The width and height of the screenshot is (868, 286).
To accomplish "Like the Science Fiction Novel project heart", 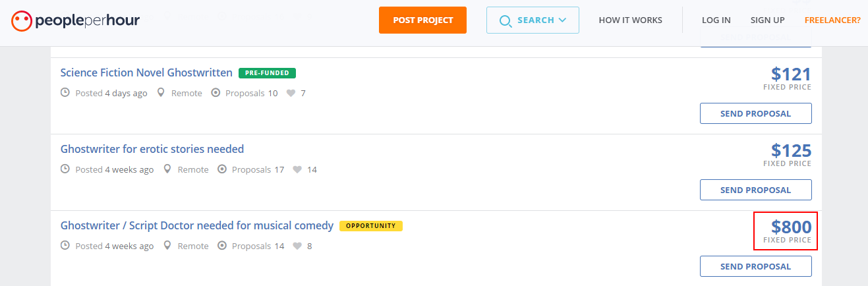I will [x=291, y=94].
